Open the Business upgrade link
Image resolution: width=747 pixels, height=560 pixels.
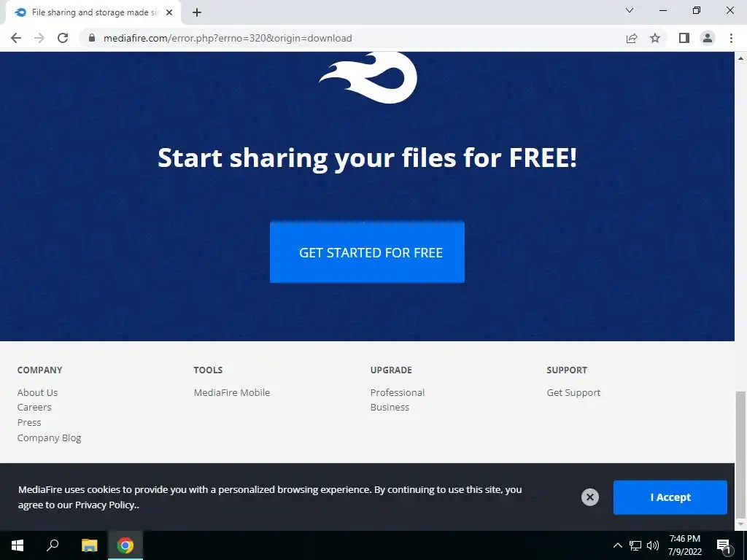(x=390, y=407)
